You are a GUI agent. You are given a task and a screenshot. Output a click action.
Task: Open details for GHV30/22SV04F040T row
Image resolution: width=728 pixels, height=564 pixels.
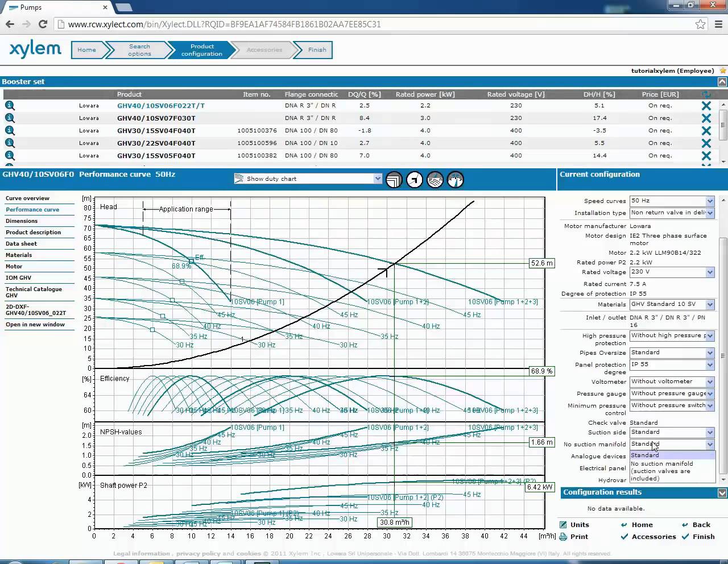(10, 143)
